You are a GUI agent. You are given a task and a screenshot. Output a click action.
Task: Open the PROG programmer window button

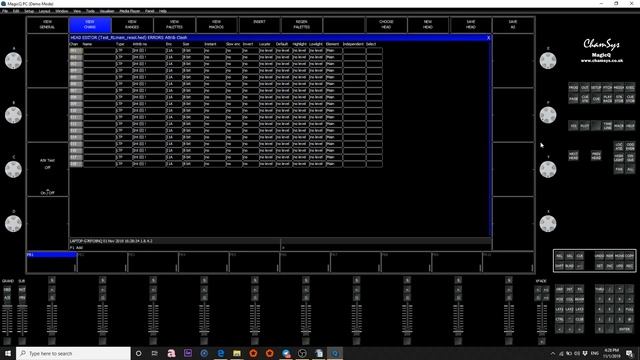point(573,88)
